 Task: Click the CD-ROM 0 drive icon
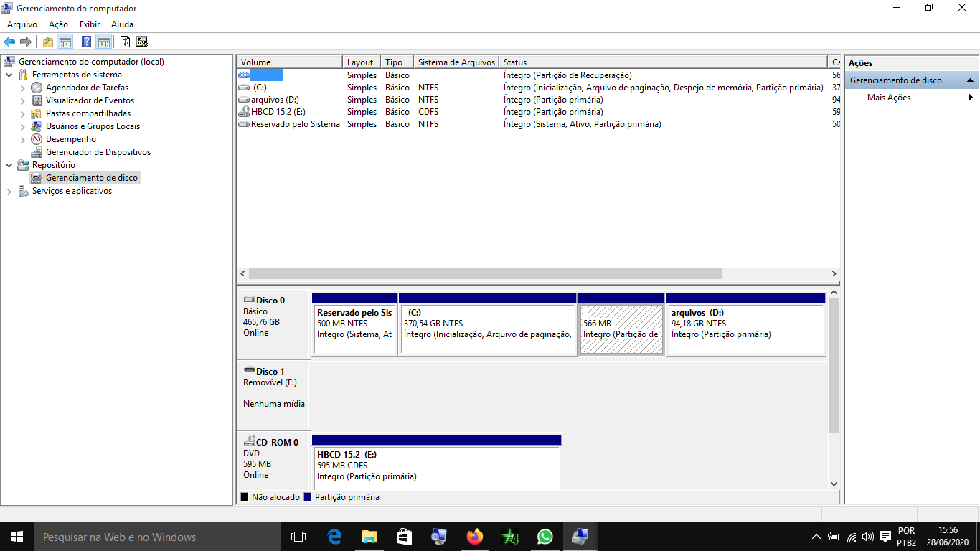point(249,442)
